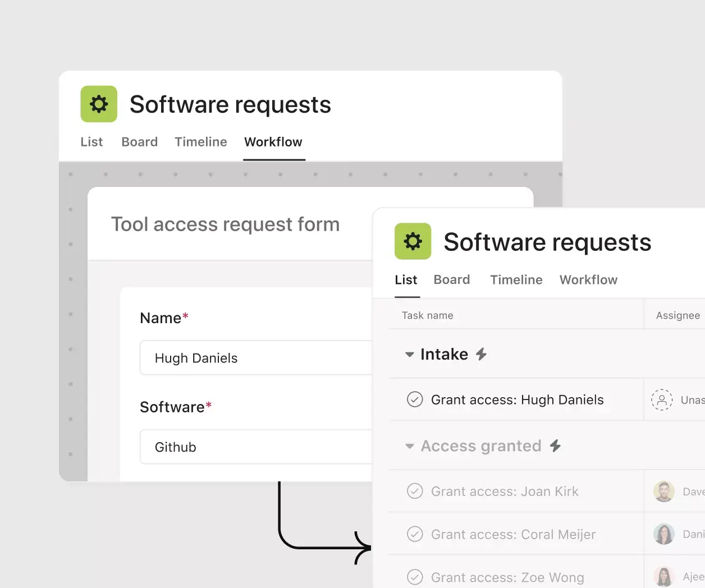The width and height of the screenshot is (705, 588).
Task: Toggle completion on Grant access: Joan Kirk
Action: click(415, 491)
